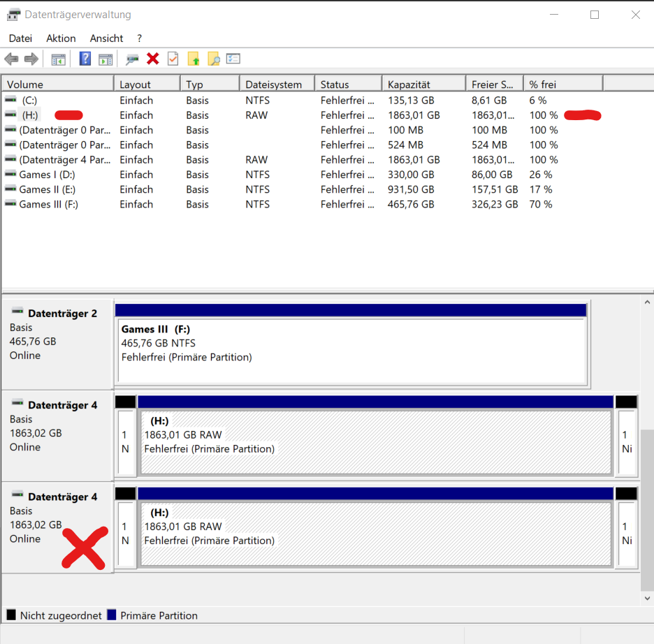Click the Primäre Partition legend label
Viewport: 654px width, 644px height.
coord(159,615)
